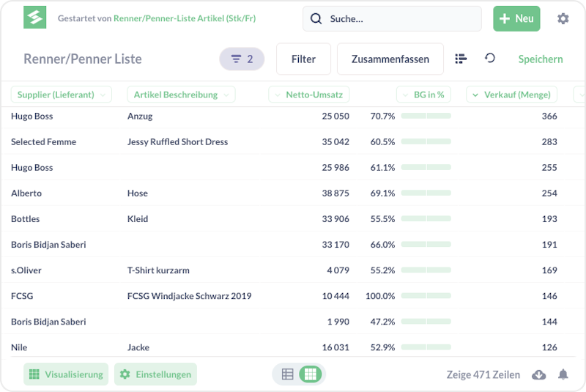
Task: Click the Alberto supplier cell
Action: pos(26,193)
